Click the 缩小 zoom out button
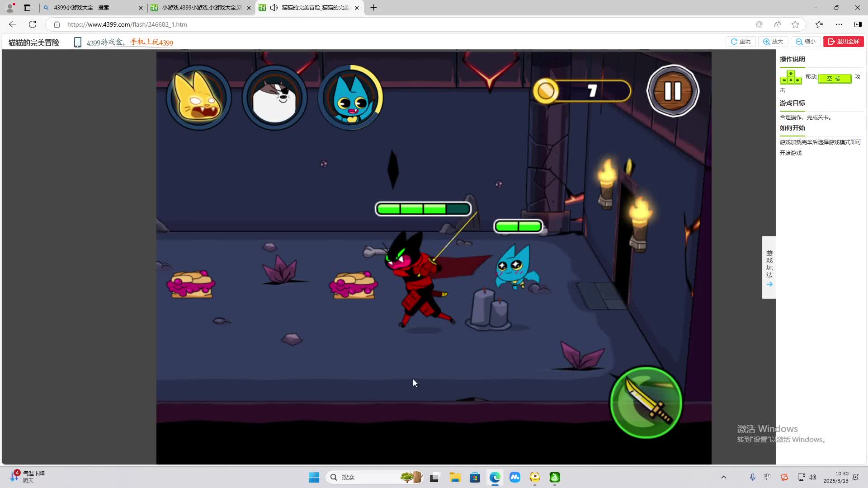Viewport: 868px width, 488px height. [806, 42]
